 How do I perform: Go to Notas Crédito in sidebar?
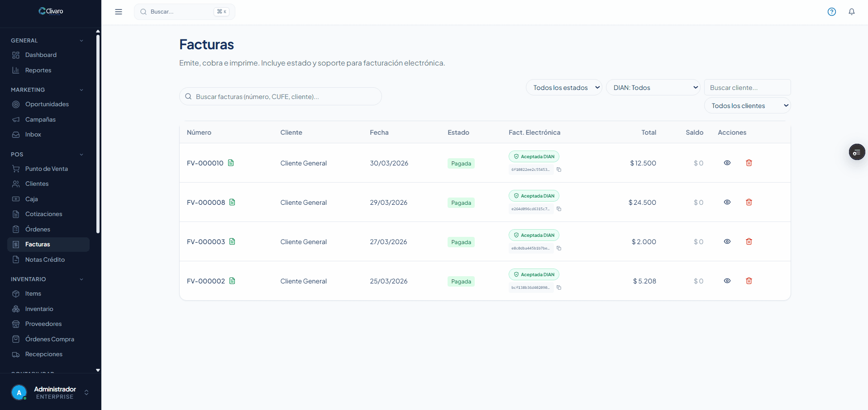tap(45, 259)
